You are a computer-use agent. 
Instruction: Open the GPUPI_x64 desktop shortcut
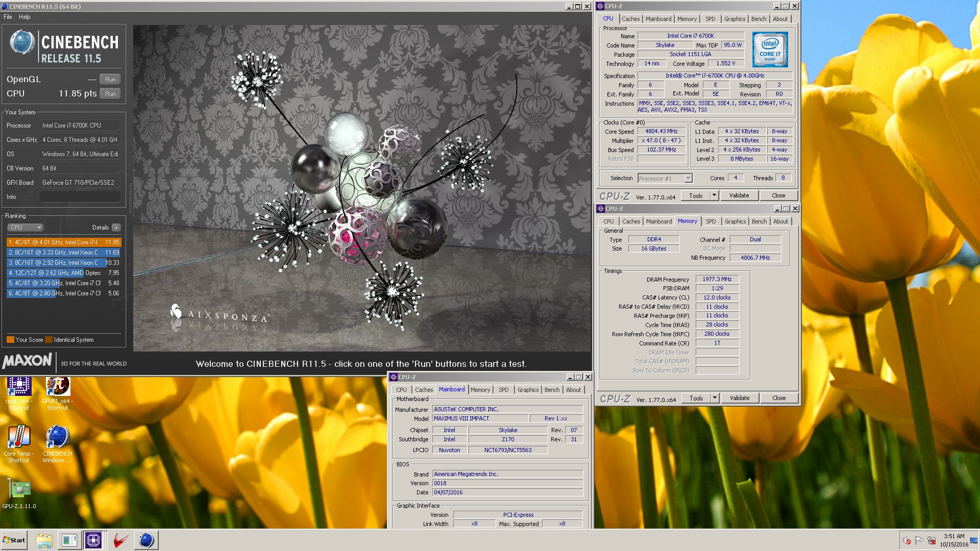click(57, 393)
